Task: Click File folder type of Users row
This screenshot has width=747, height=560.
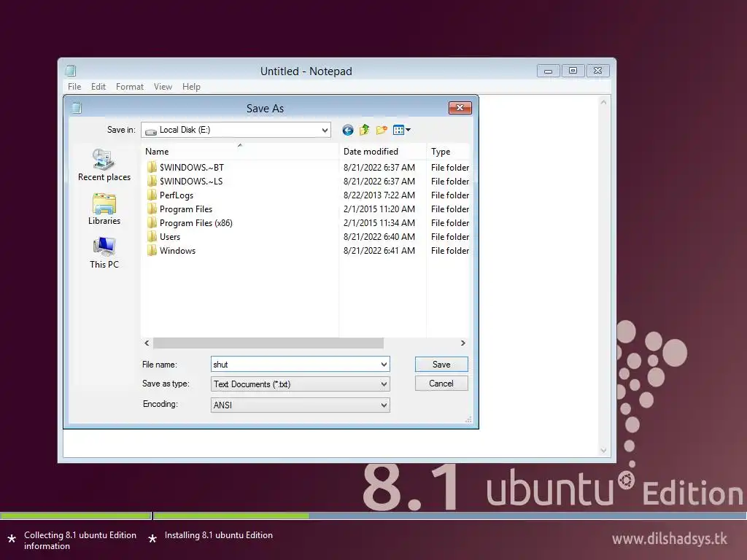Action: point(449,236)
